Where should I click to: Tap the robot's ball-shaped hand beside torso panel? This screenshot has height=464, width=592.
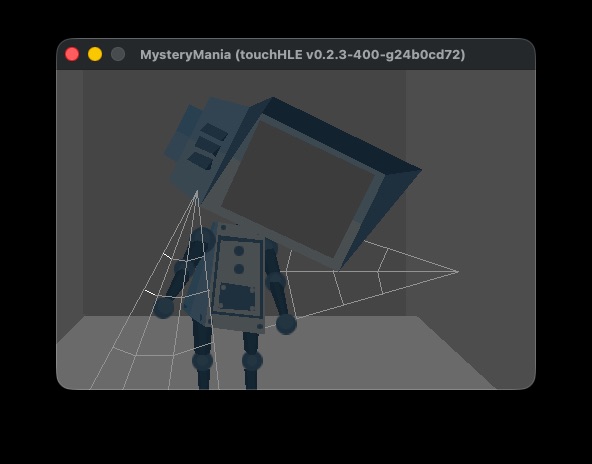(286, 324)
